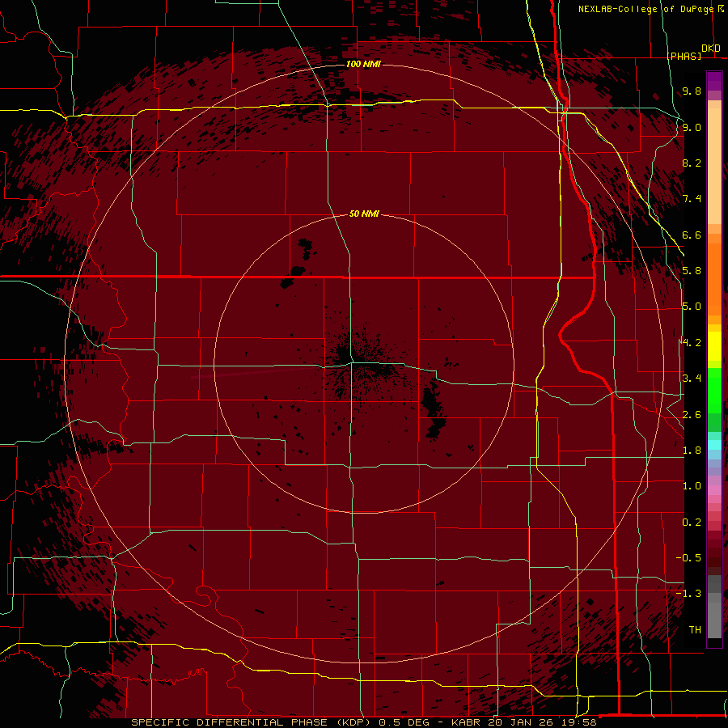Select the cyan band of the color bar
The height and width of the screenshot is (728, 728).
coord(714,445)
